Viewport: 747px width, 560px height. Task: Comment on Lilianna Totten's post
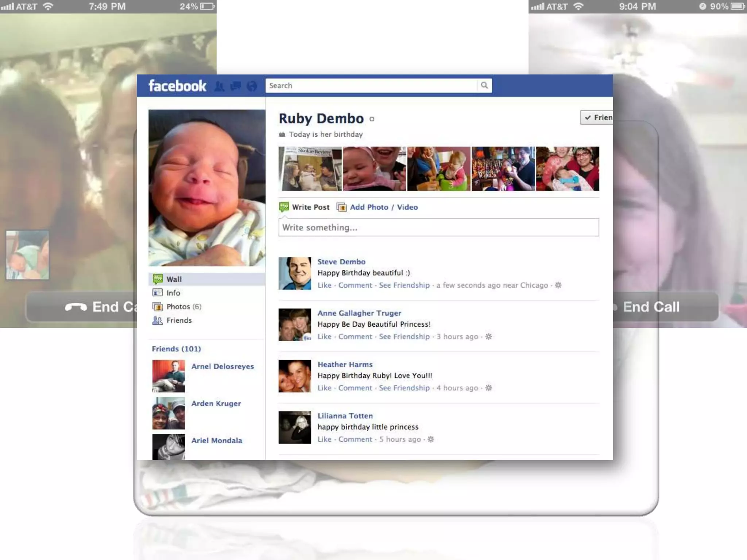pos(355,439)
